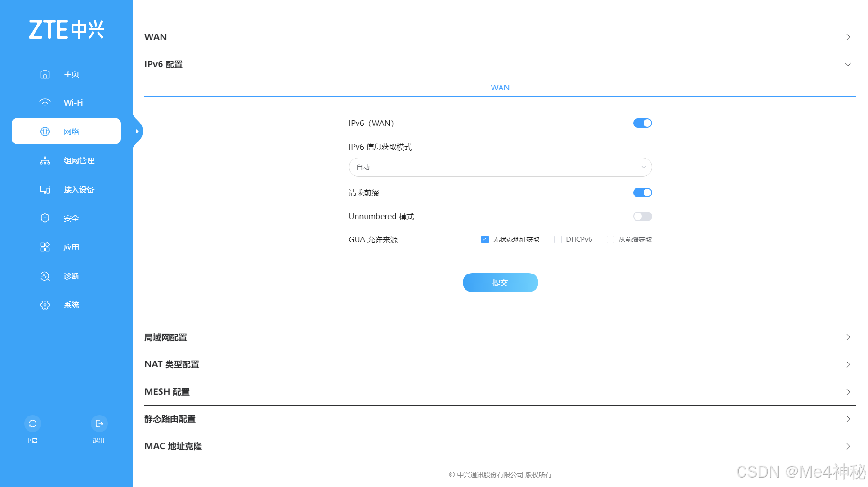The width and height of the screenshot is (868, 487).
Task: Click the IPv6 信息获取模式 label
Action: [x=380, y=147]
